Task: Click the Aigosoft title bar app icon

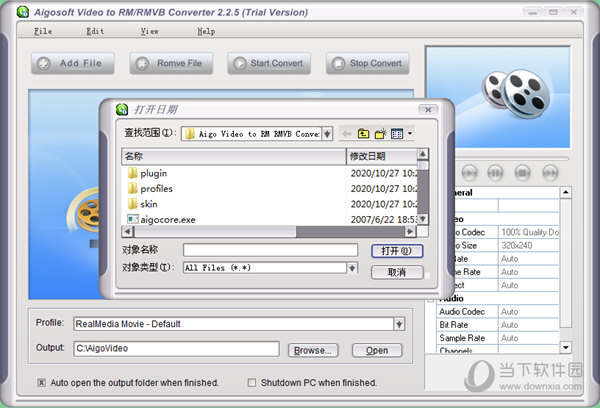Action: pyautogui.click(x=23, y=12)
